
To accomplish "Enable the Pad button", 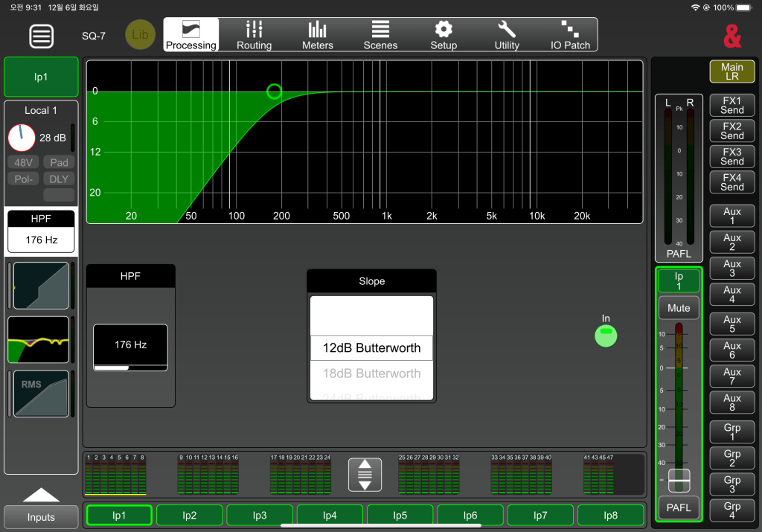I will 59,162.
